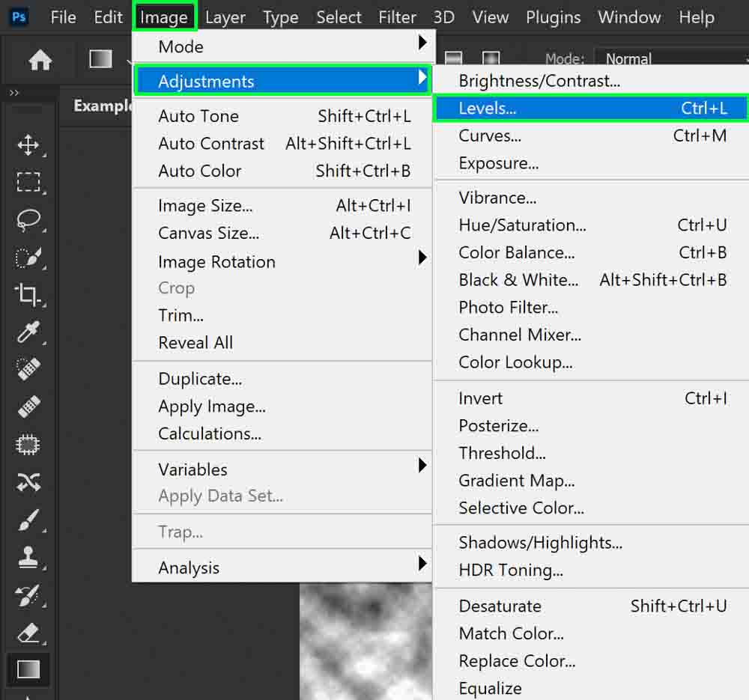Image resolution: width=749 pixels, height=700 pixels.
Task: Open Image Size dialog
Action: point(283,205)
